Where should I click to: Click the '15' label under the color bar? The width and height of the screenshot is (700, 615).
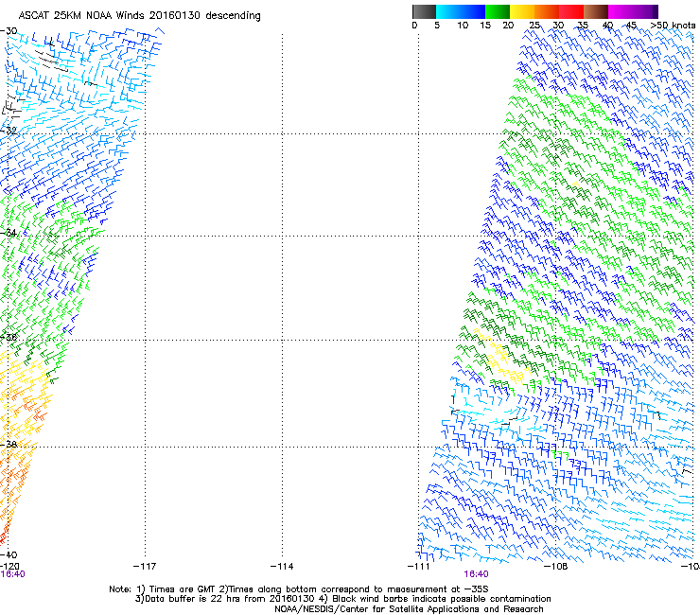click(485, 26)
